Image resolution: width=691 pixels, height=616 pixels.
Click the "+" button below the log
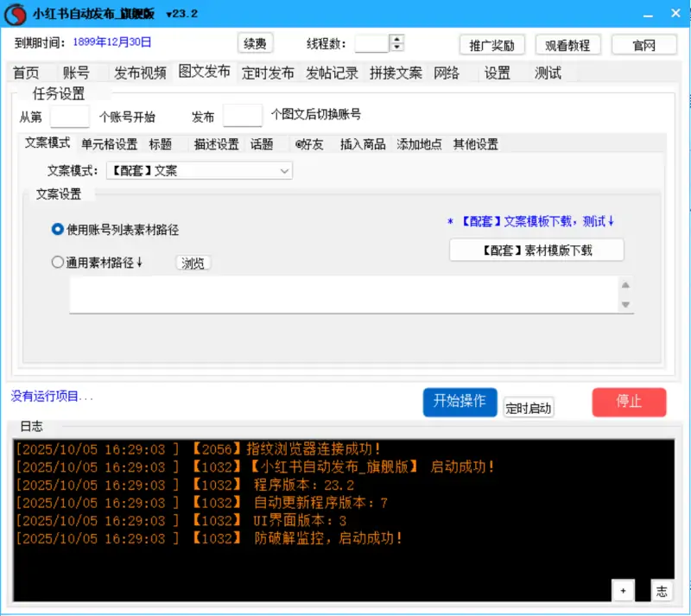pos(623,590)
